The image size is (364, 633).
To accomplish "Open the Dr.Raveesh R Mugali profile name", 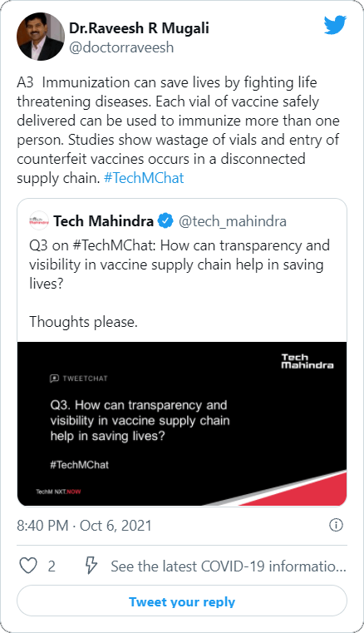I will (139, 27).
